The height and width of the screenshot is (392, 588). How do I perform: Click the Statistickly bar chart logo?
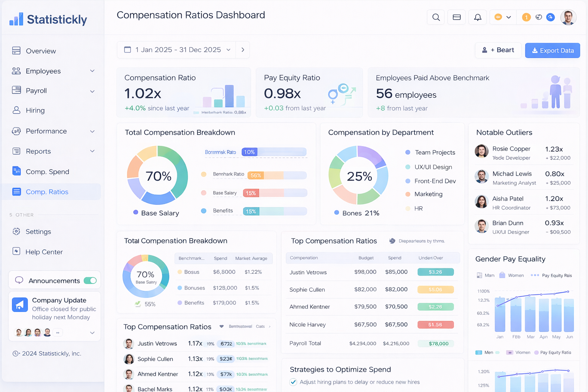tap(16, 19)
